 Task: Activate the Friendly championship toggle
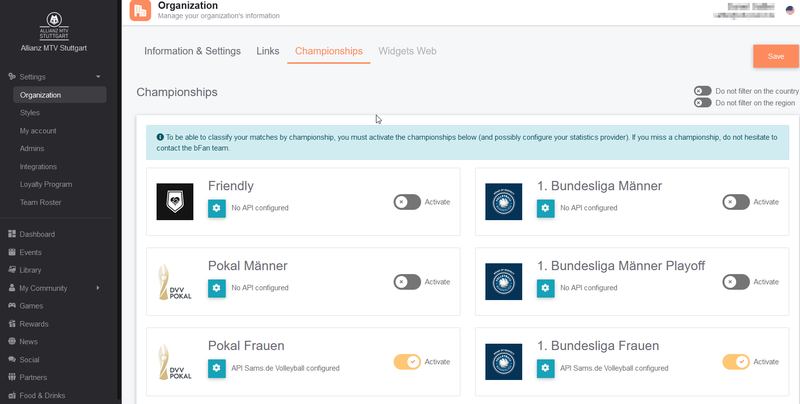(407, 201)
